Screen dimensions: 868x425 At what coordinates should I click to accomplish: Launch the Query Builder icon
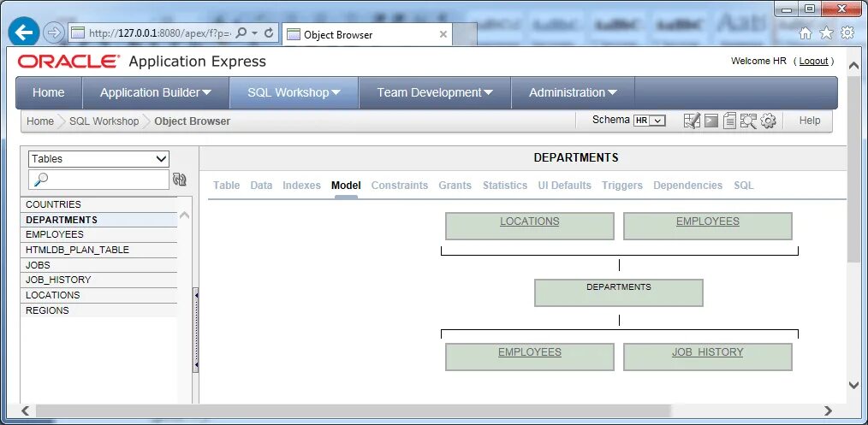click(748, 121)
